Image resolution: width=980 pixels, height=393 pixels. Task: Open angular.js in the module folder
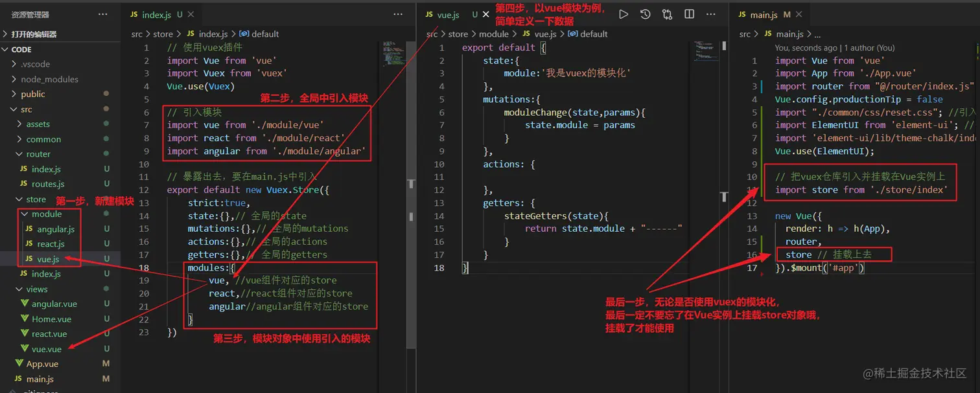[x=60, y=229]
